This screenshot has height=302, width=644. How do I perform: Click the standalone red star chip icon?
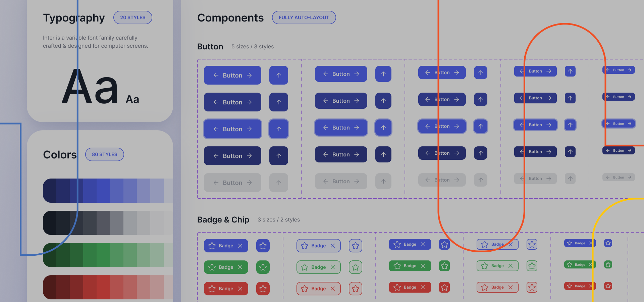[263, 289]
